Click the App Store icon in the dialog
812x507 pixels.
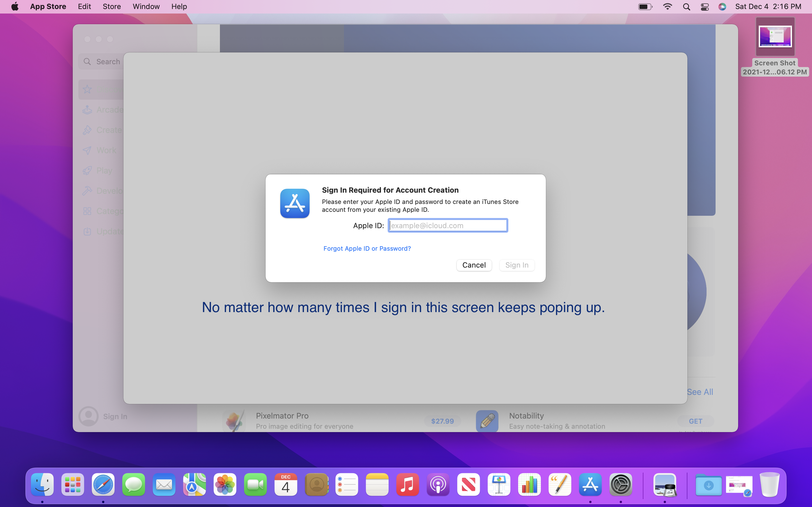pos(295,203)
